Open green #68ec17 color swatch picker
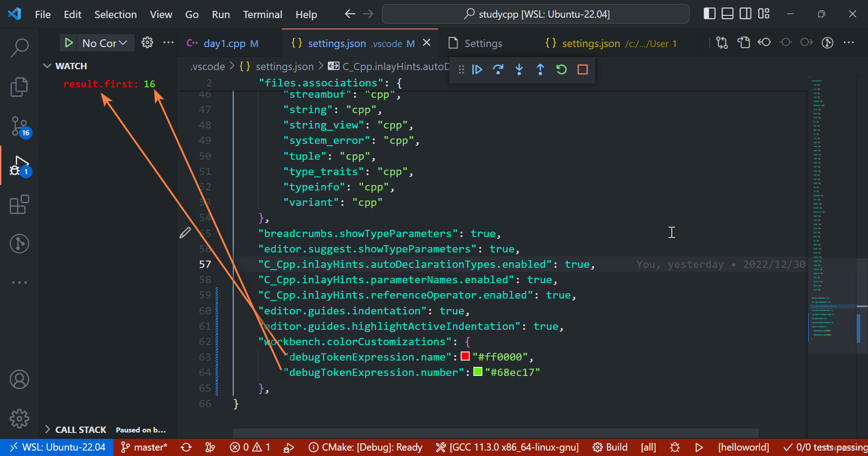Screen dimensions: 868x456 pyautogui.click(x=478, y=371)
